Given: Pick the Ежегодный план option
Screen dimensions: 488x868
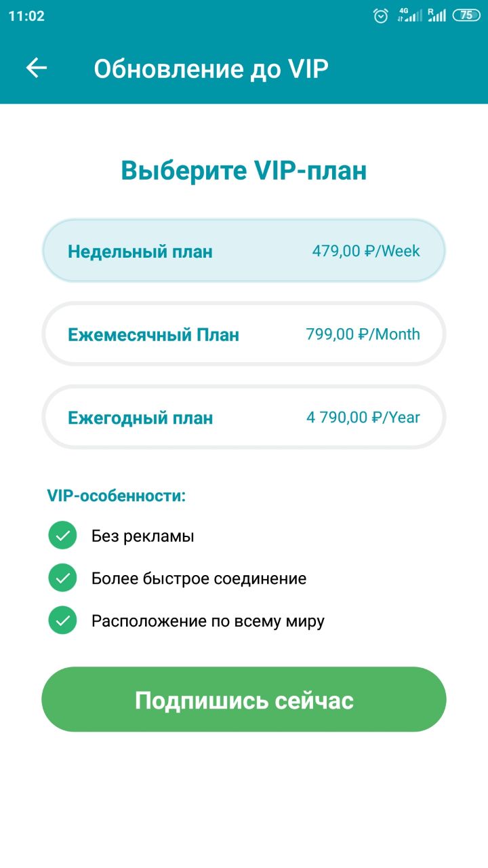Looking at the screenshot, I should tap(244, 417).
